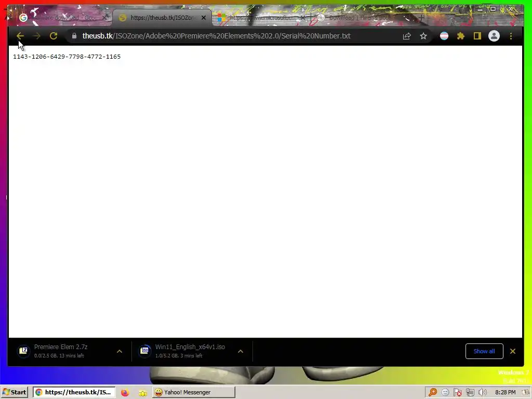532x399 pixels.
Task: Click serial number text 1143-1206-6429-7798-4772-1165
Action: pos(67,57)
